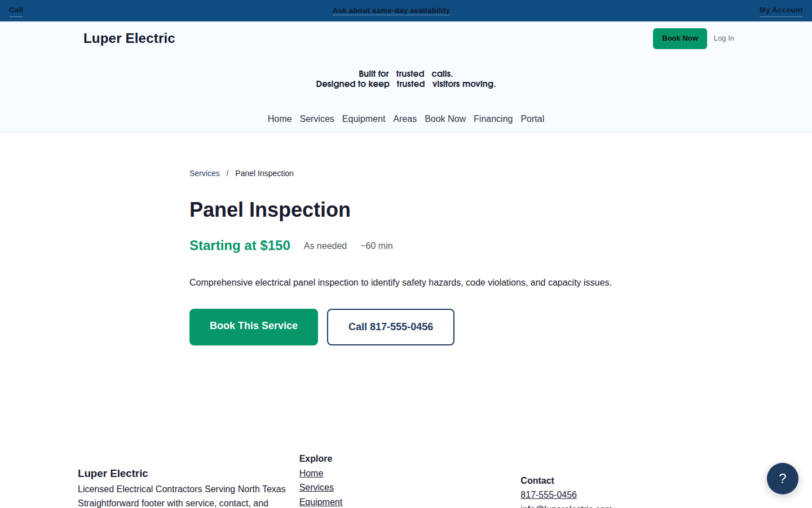Open Services link in the footer
812x508 pixels.
[x=316, y=487]
